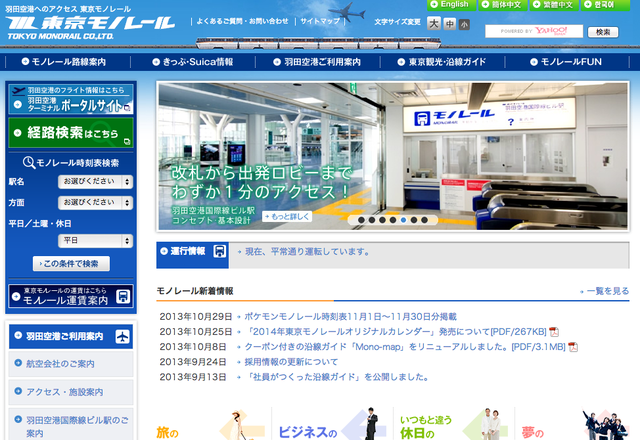Click the green 経路検索はこちら banner
Image resolution: width=640 pixels, height=440 pixels.
coord(71,133)
